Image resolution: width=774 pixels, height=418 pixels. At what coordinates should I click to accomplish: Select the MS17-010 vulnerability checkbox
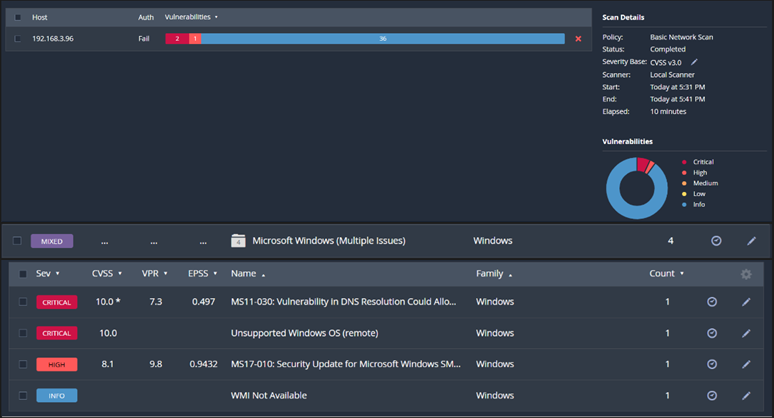coord(23,364)
